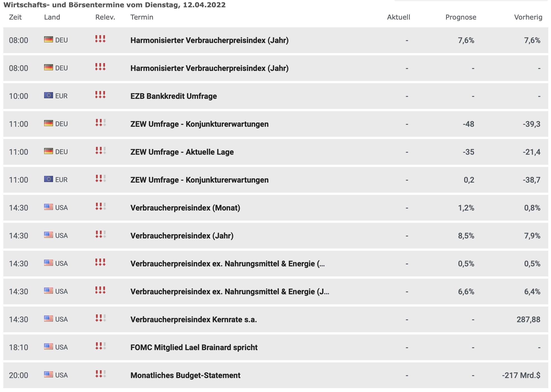Click the previous value 7,9%
551x392 pixels.
coord(532,236)
